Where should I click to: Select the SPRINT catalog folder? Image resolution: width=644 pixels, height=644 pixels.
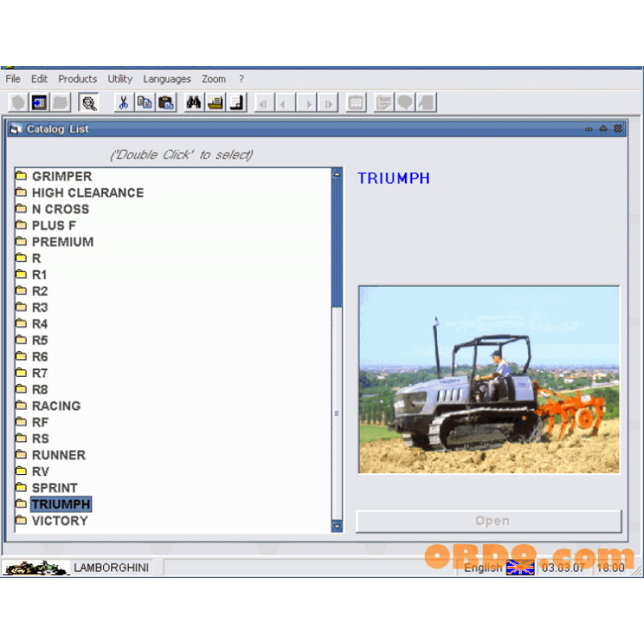tap(47, 488)
